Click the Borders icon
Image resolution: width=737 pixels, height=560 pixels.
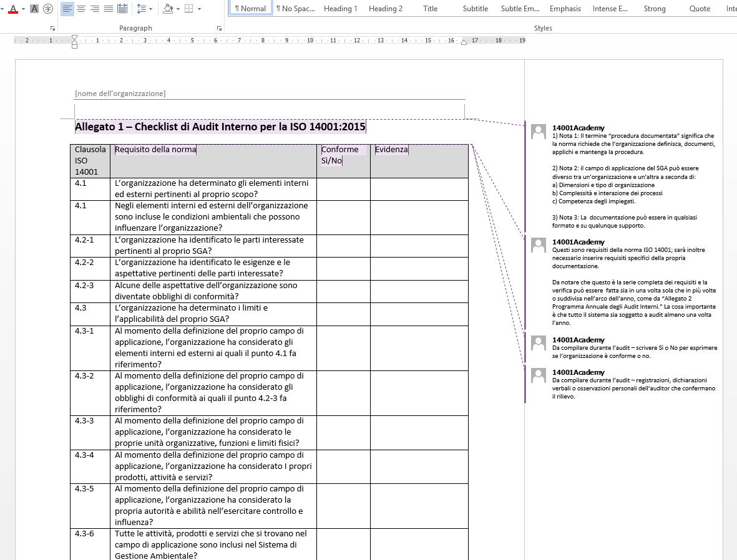tap(190, 9)
